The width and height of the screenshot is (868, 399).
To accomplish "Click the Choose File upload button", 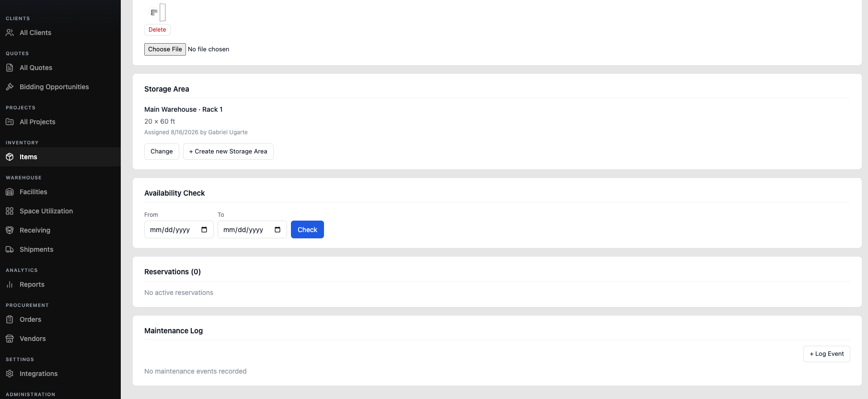I will (165, 49).
